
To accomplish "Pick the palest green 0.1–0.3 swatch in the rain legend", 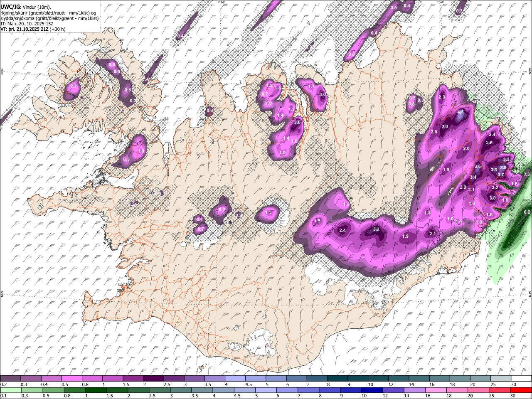I will [11, 390].
